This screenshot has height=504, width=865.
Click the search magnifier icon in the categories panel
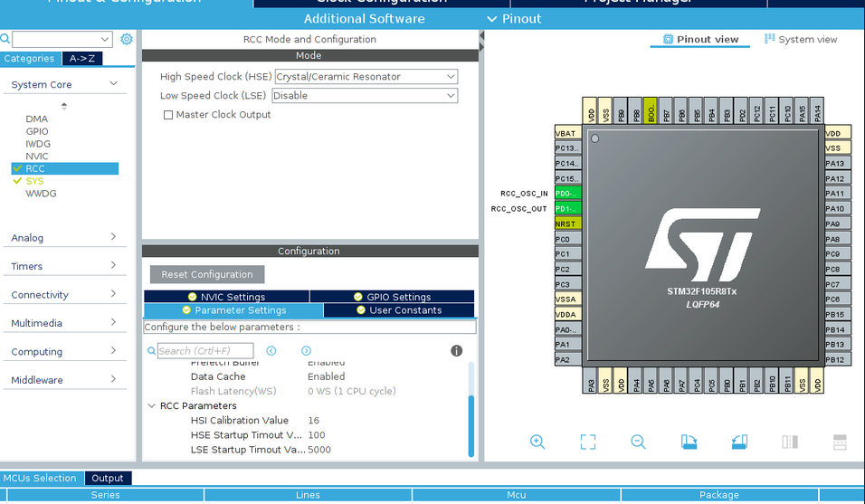pos(5,39)
